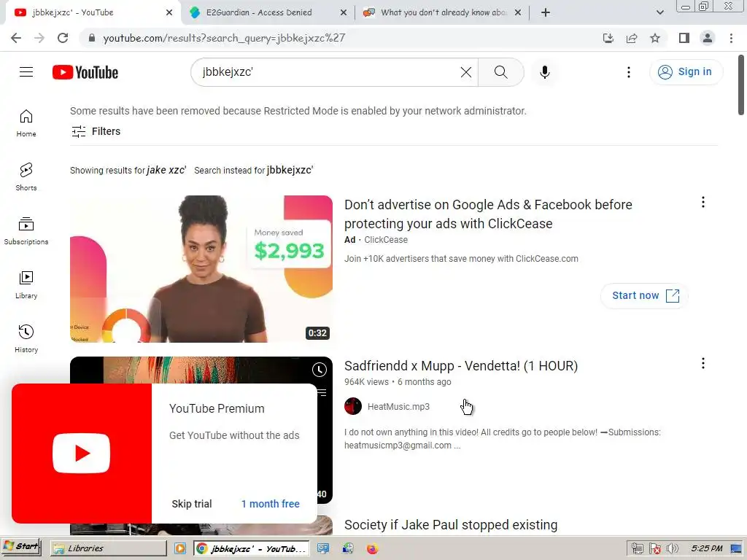Open the Chrome profile icon
747x560 pixels.
[708, 38]
